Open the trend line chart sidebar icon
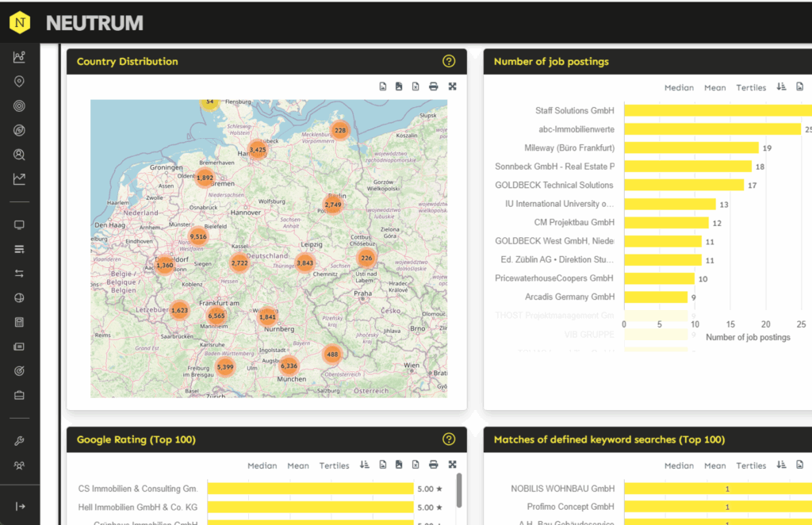812x525 pixels. 20,179
